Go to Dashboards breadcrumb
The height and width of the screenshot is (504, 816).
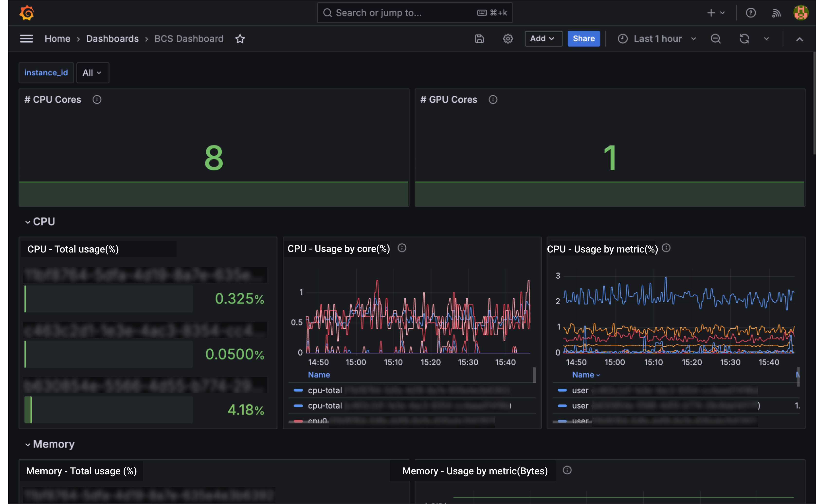pyautogui.click(x=112, y=39)
